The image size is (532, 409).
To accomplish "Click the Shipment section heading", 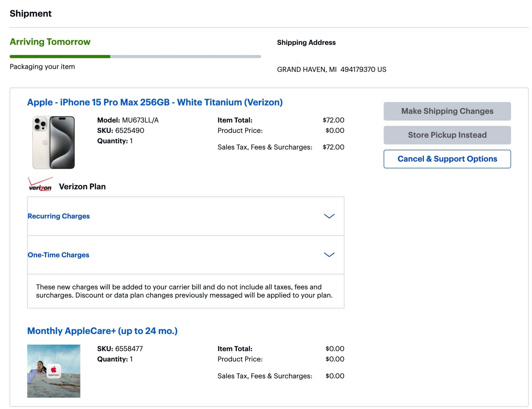I will coord(31,14).
